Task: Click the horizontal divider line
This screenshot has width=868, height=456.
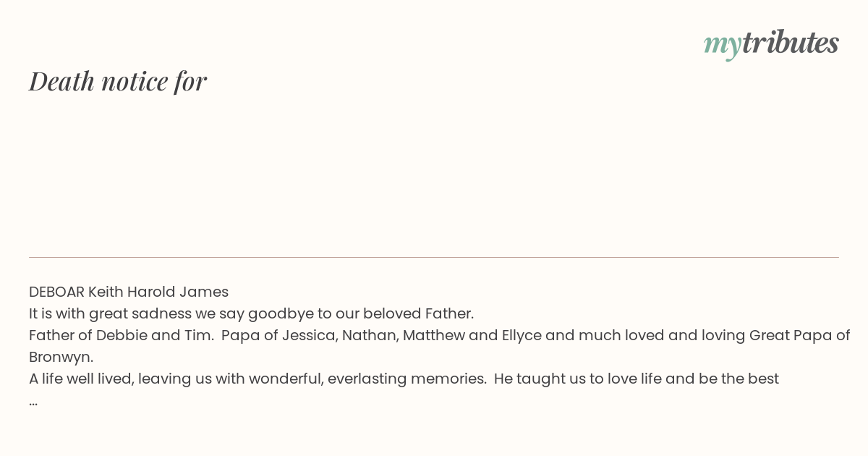Action: click(434, 257)
